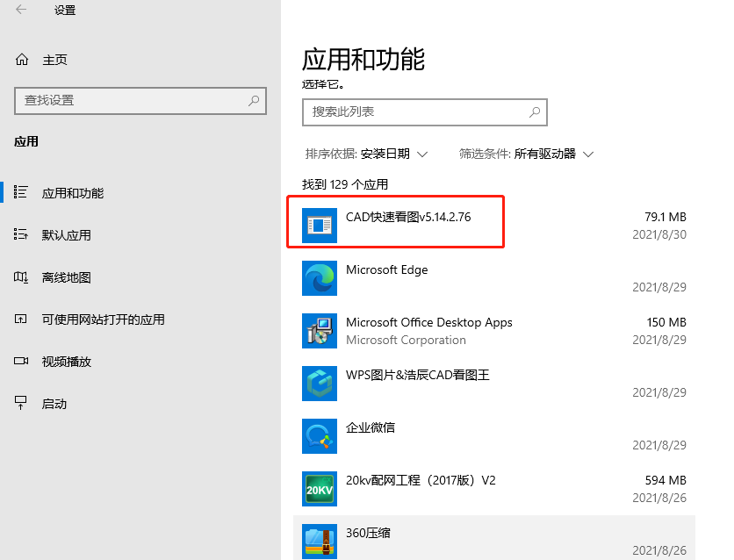This screenshot has height=560, width=734.
Task: Open 默认应用 settings page
Action: tap(67, 235)
